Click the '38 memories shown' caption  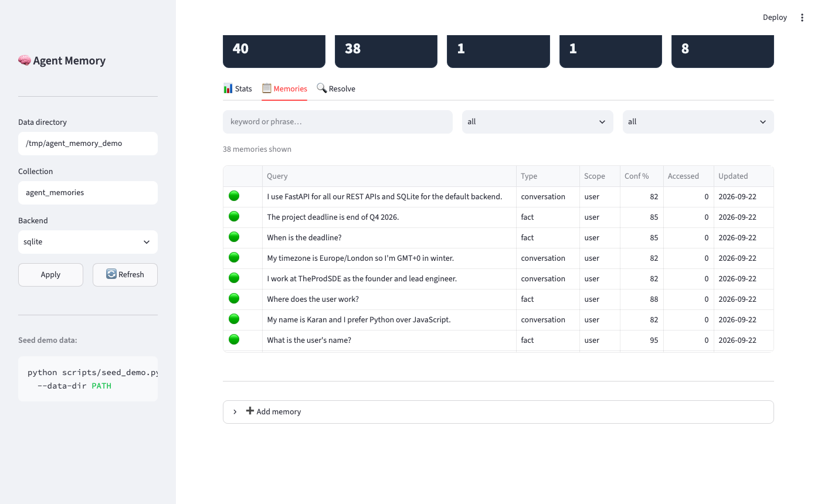tap(257, 149)
